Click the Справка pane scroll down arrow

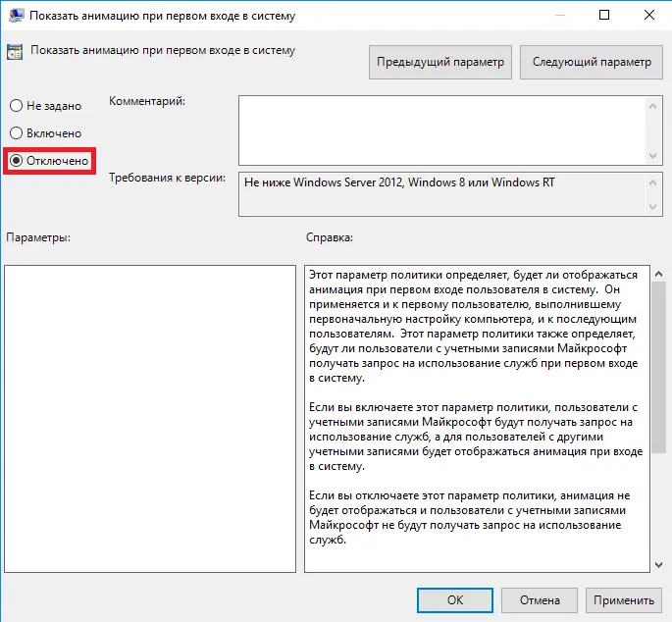coord(658,565)
